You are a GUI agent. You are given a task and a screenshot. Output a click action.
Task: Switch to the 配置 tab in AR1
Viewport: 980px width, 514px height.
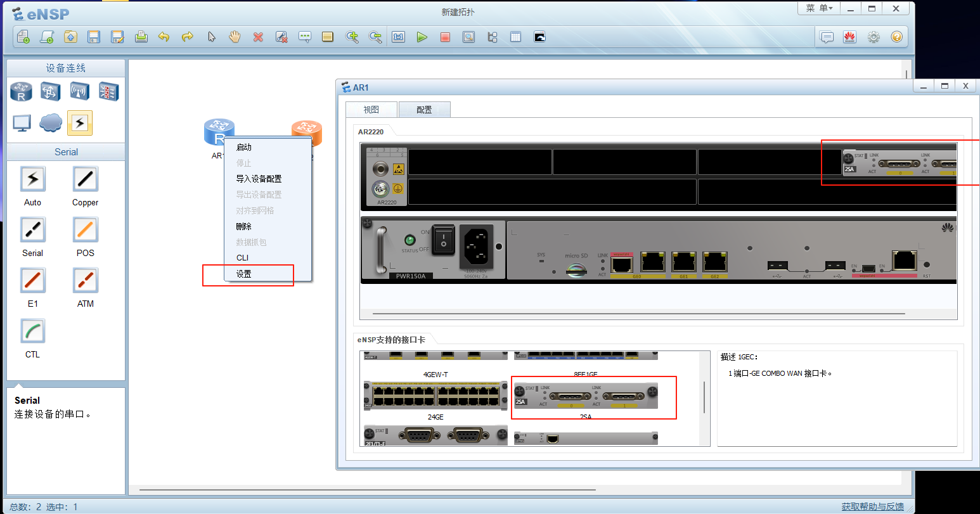pos(424,110)
